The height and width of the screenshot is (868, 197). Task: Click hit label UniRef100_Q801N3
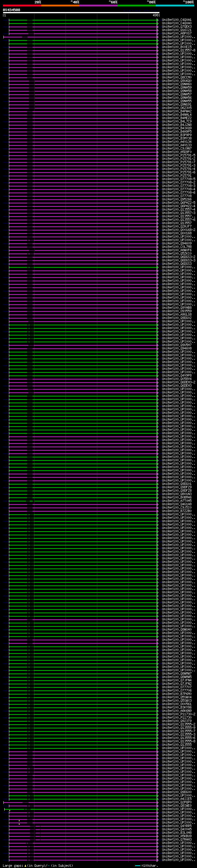177,494
